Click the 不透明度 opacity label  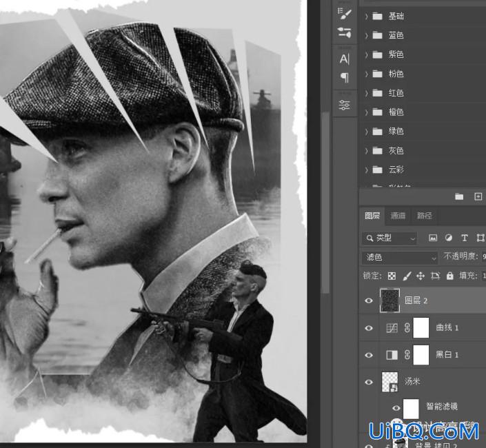[461, 256]
